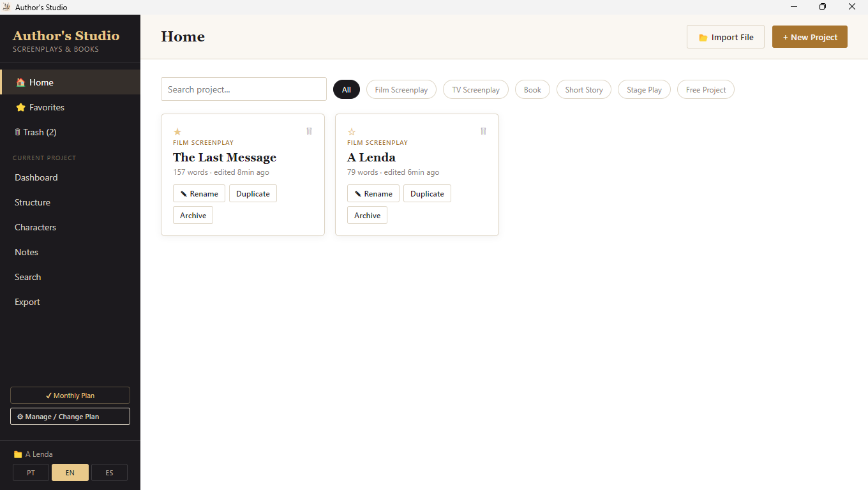
Task: Click the Import File button
Action: 726,37
